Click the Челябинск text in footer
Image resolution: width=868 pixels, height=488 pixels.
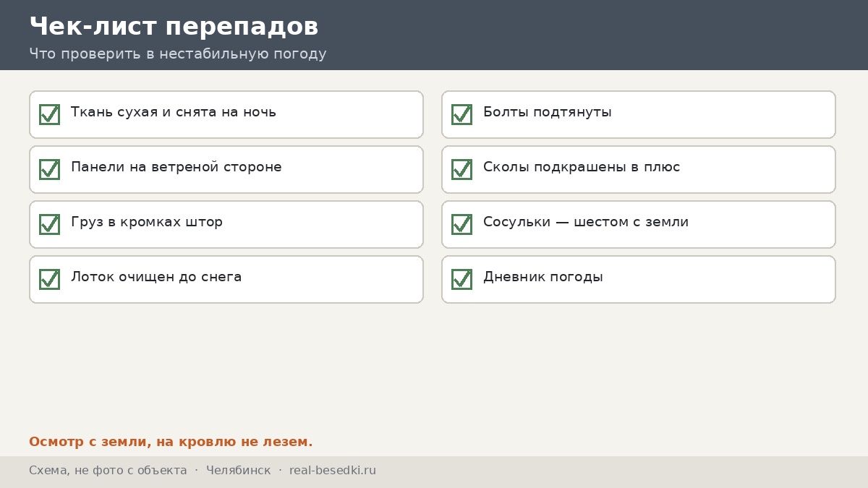coord(239,471)
